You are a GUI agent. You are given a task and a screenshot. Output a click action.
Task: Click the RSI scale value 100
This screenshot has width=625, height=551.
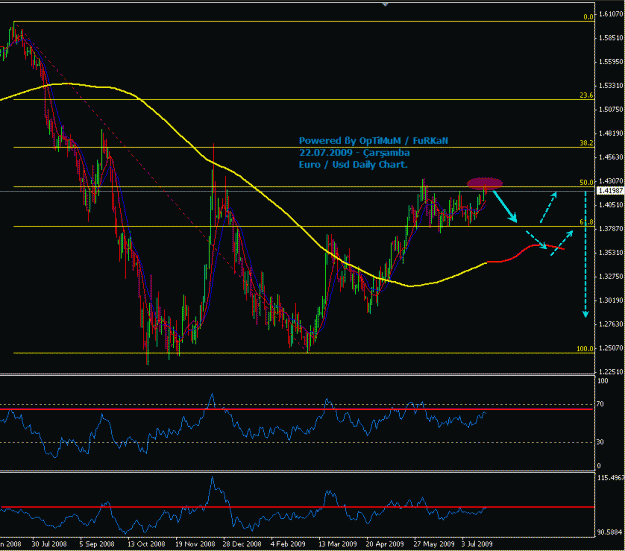603,381
